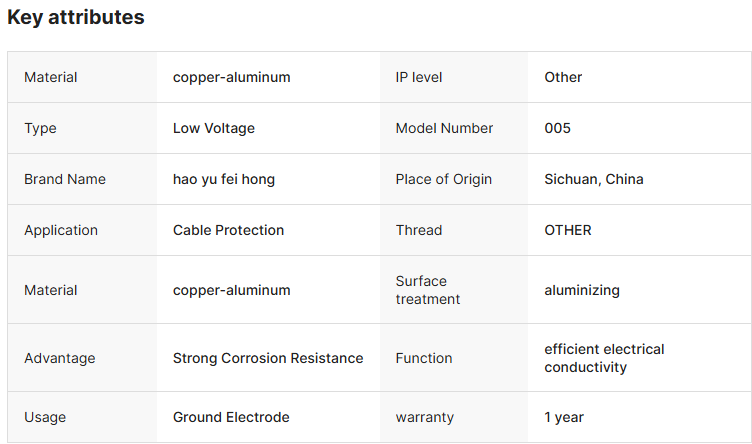752x444 pixels.
Task: Click the "Key attributes" heading
Action: point(76,18)
